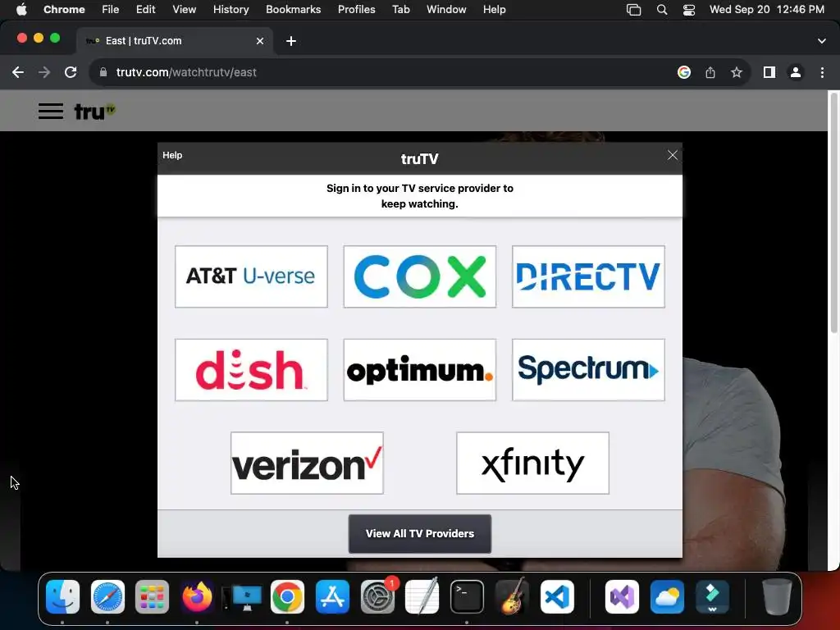Click the Stage Manager windows icon in menu bar
This screenshot has height=630, width=840.
coord(634,10)
